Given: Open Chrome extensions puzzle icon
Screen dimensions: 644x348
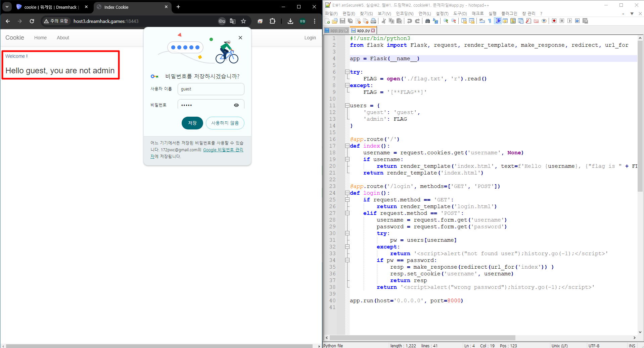Looking at the screenshot, I should coord(272,21).
